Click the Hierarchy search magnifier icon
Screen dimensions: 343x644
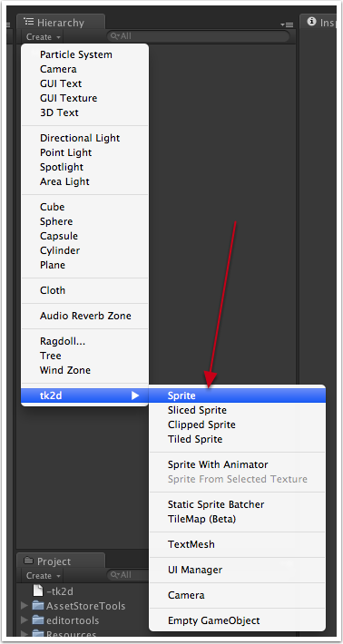114,36
